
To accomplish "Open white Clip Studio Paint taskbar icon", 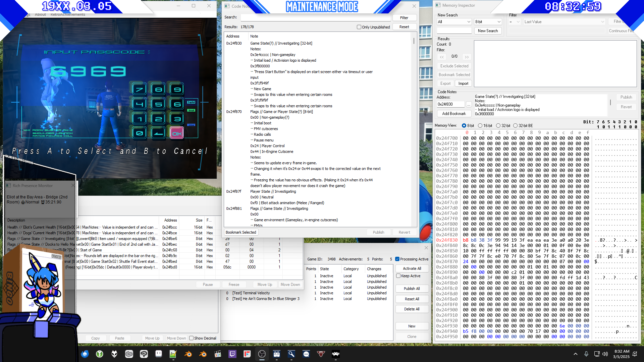I will pos(144,354).
